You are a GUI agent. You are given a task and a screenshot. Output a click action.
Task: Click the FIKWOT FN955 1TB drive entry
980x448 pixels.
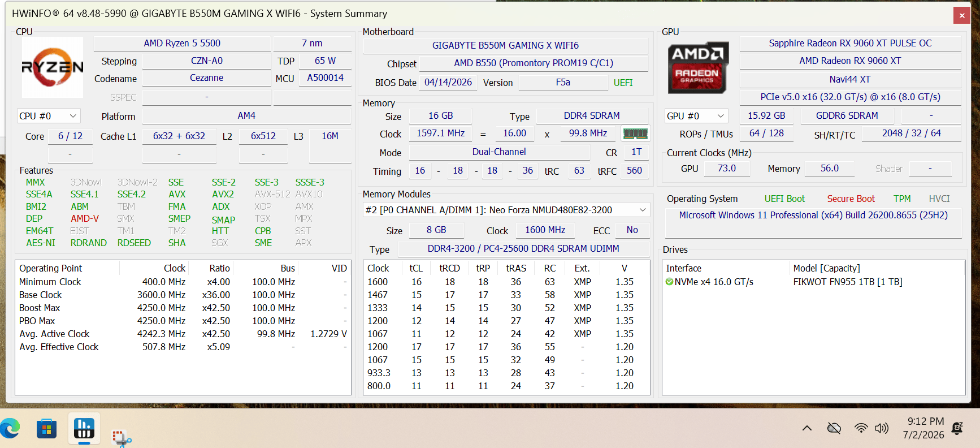tap(847, 282)
